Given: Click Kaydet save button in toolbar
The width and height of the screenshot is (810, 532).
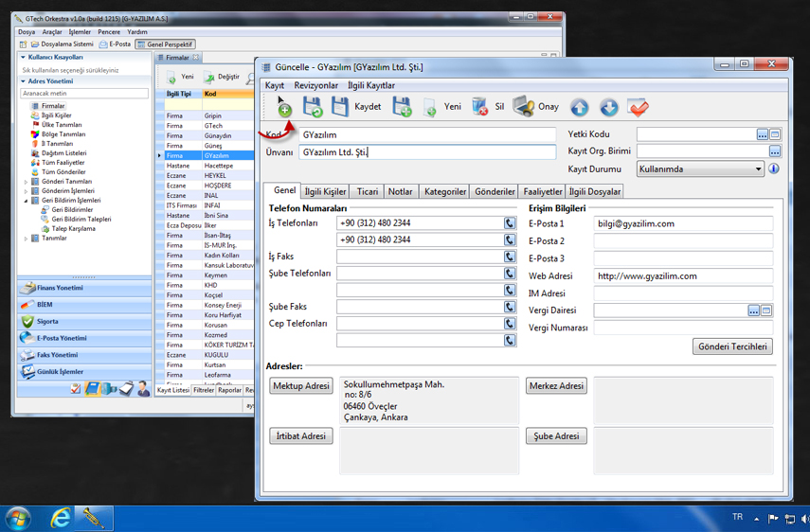Looking at the screenshot, I should [x=356, y=106].
